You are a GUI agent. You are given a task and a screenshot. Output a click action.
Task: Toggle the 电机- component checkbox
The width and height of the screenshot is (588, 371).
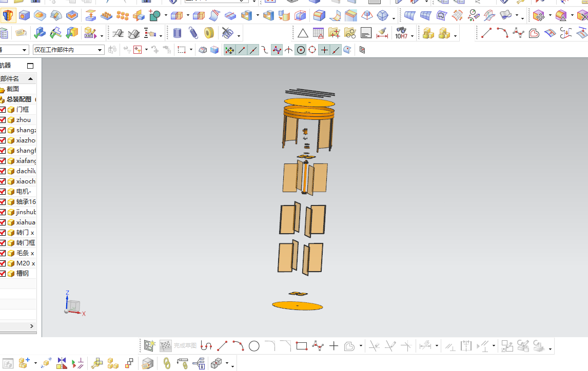pyautogui.click(x=3, y=192)
